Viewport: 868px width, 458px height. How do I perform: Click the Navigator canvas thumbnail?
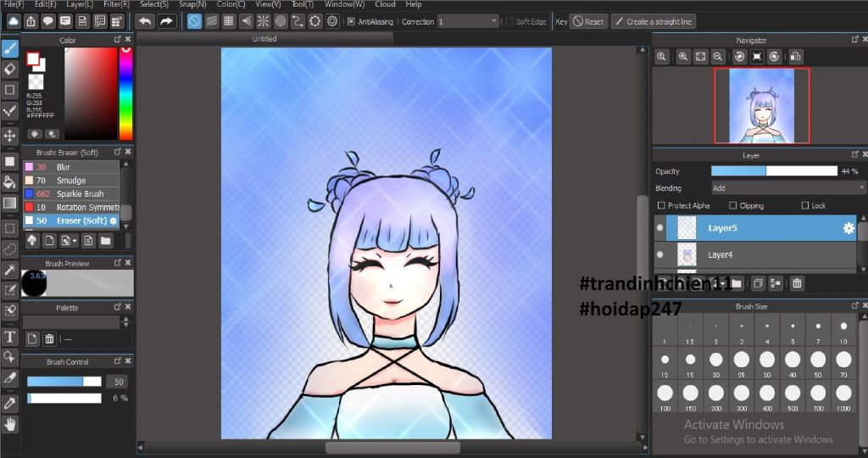click(x=762, y=106)
